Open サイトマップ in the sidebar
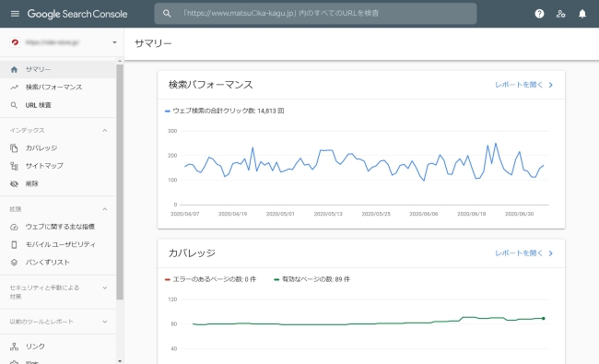This screenshot has width=599, height=364. coord(58,166)
